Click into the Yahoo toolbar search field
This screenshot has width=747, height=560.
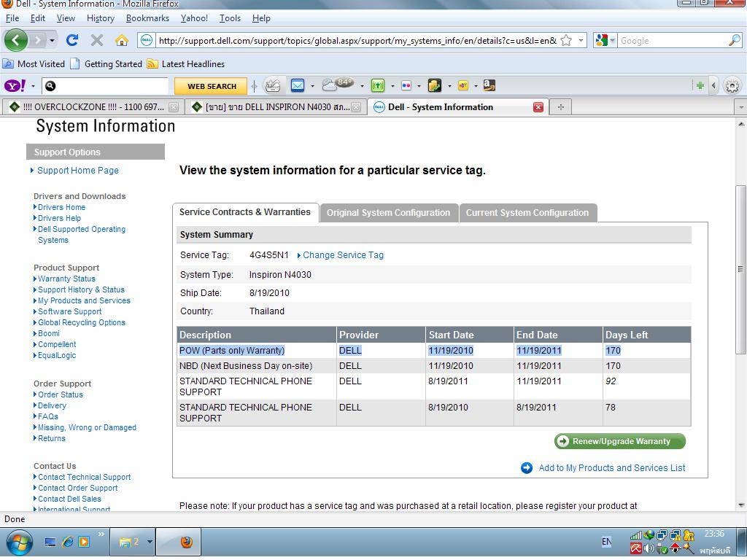[x=109, y=86]
